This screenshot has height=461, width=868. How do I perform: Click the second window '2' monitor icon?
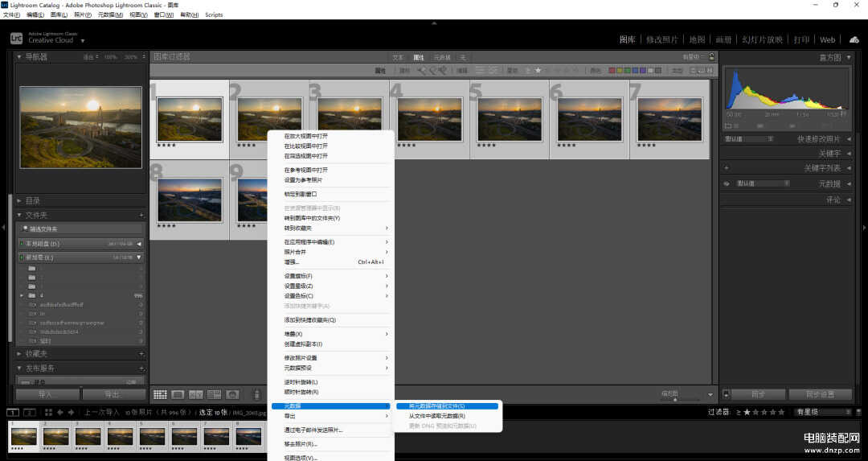[30, 412]
